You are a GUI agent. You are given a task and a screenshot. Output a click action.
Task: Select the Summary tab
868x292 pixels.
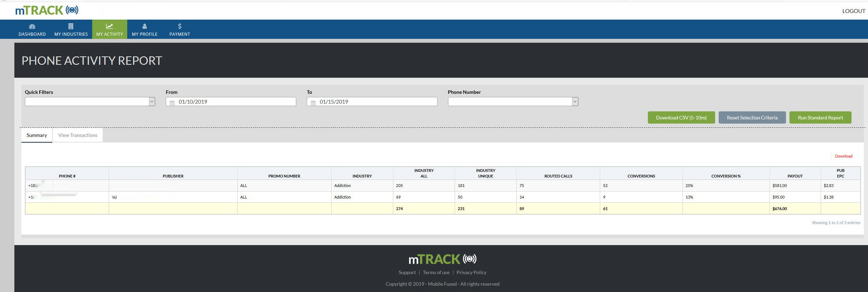[37, 135]
